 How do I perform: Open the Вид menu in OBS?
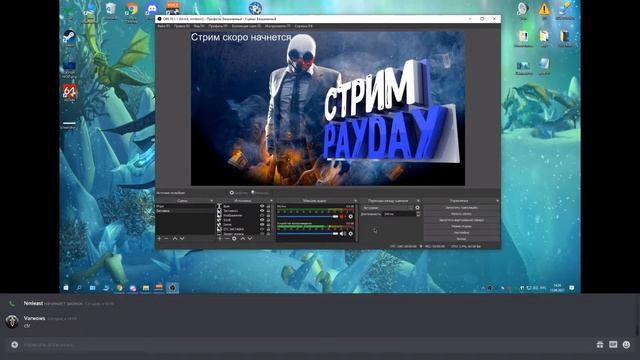pyautogui.click(x=199, y=26)
